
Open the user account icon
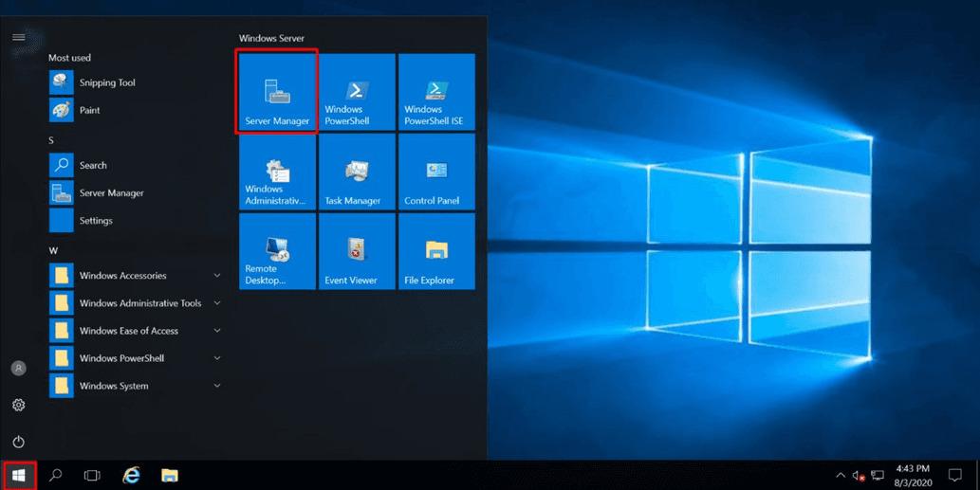click(19, 369)
